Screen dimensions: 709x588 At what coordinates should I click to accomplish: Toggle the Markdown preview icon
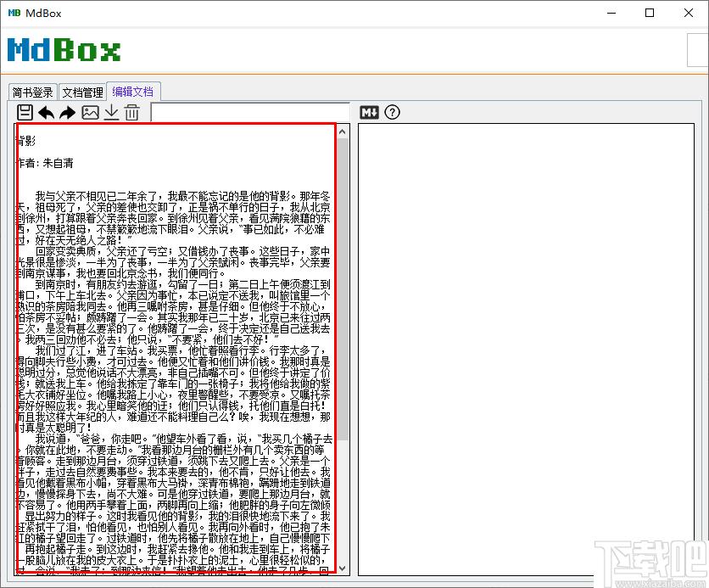(369, 112)
